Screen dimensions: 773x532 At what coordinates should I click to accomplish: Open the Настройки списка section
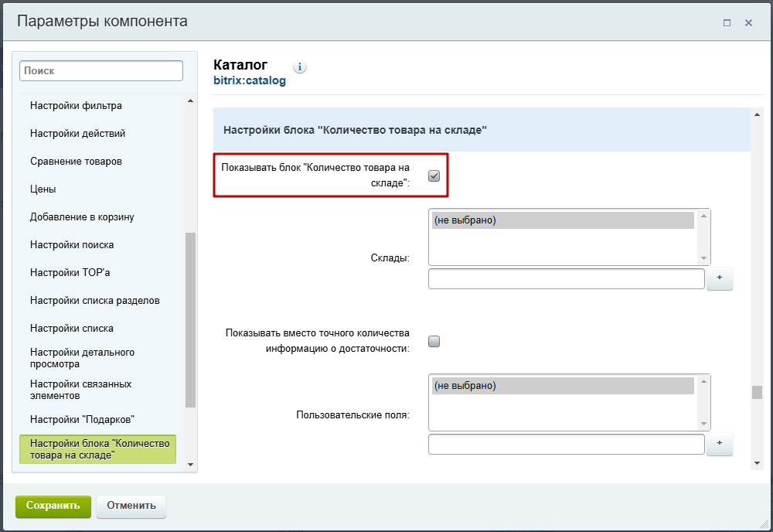[71, 329]
